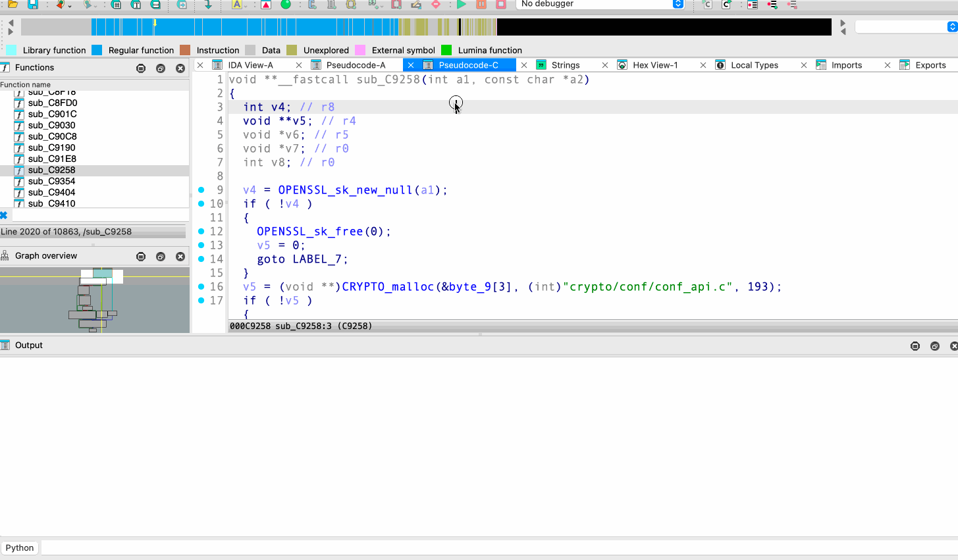Click the open file folder icon

click(x=13, y=4)
